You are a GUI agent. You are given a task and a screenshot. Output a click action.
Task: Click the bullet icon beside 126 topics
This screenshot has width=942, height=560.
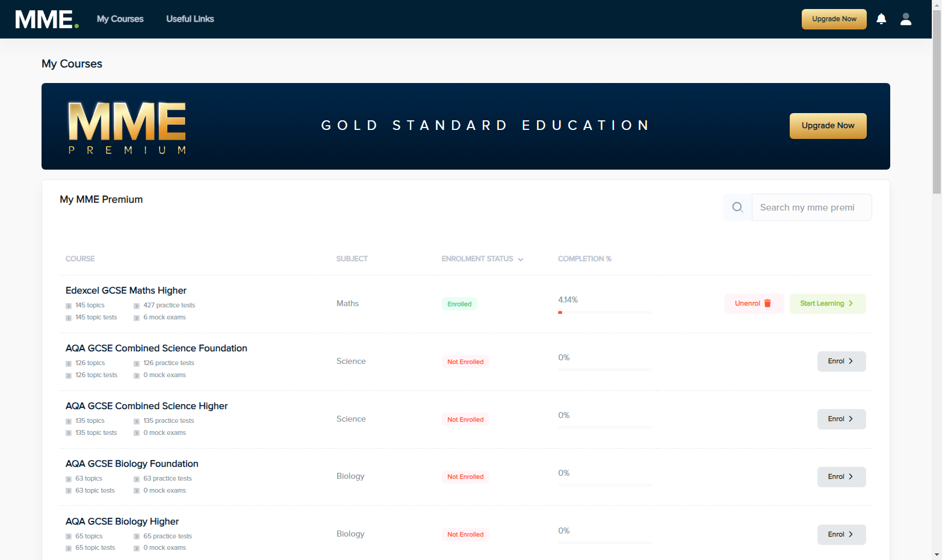69,363
